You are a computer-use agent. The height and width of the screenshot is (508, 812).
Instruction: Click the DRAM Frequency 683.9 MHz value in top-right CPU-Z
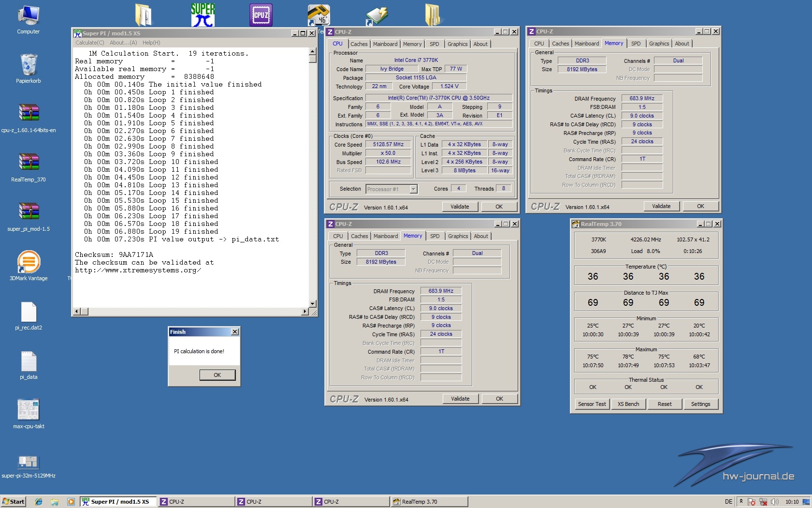[x=642, y=98]
